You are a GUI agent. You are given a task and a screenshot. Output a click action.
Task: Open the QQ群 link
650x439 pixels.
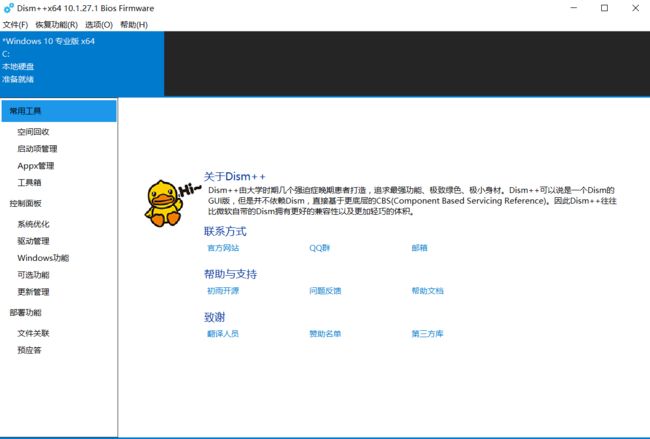click(319, 248)
